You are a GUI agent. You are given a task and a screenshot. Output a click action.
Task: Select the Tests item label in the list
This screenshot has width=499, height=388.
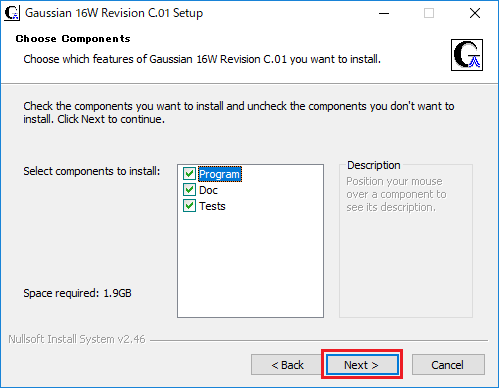[212, 206]
